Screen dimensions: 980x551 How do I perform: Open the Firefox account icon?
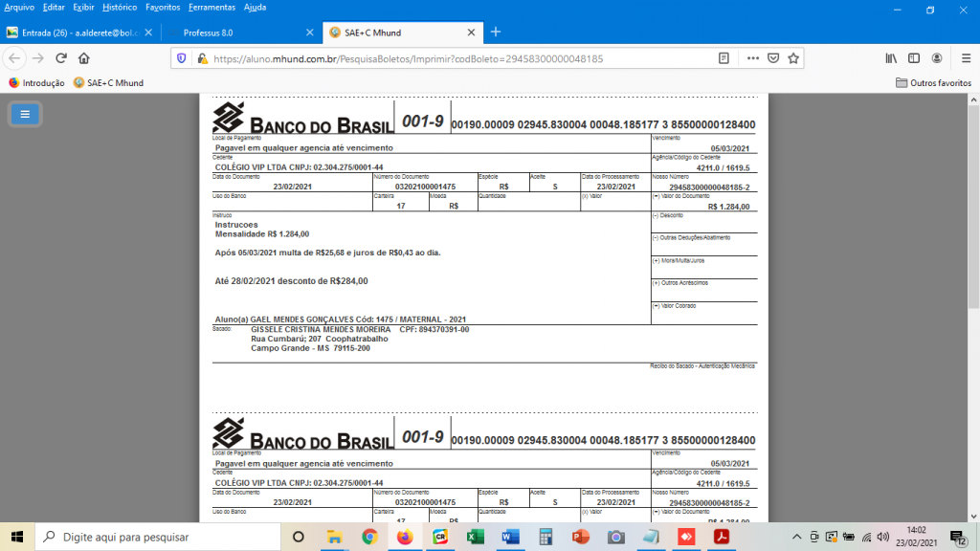point(937,58)
